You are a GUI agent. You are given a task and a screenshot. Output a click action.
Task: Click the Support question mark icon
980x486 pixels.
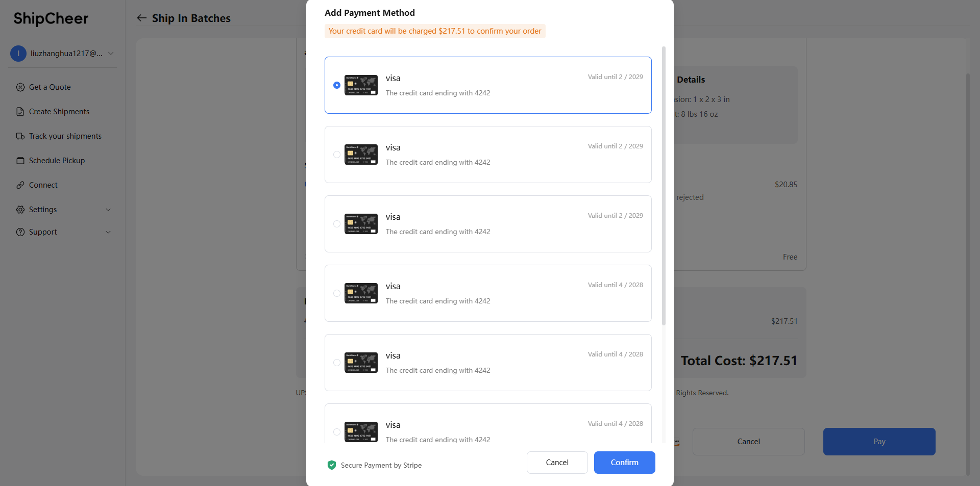point(20,232)
